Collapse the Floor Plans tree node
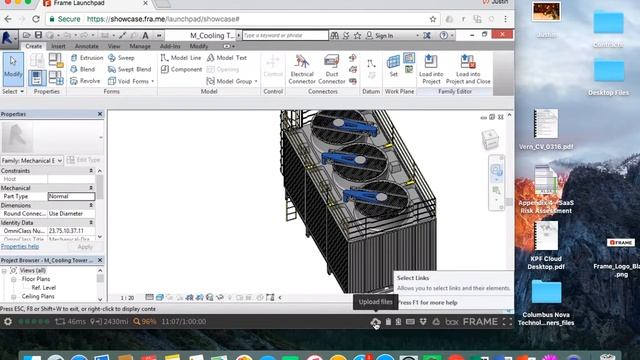Viewport: 640px width, 360px height. click(x=13, y=279)
